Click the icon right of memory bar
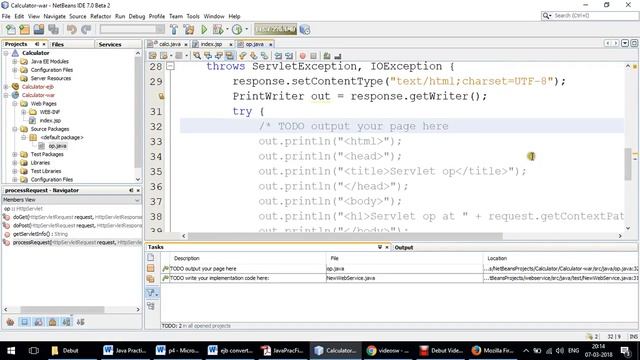 (305, 29)
